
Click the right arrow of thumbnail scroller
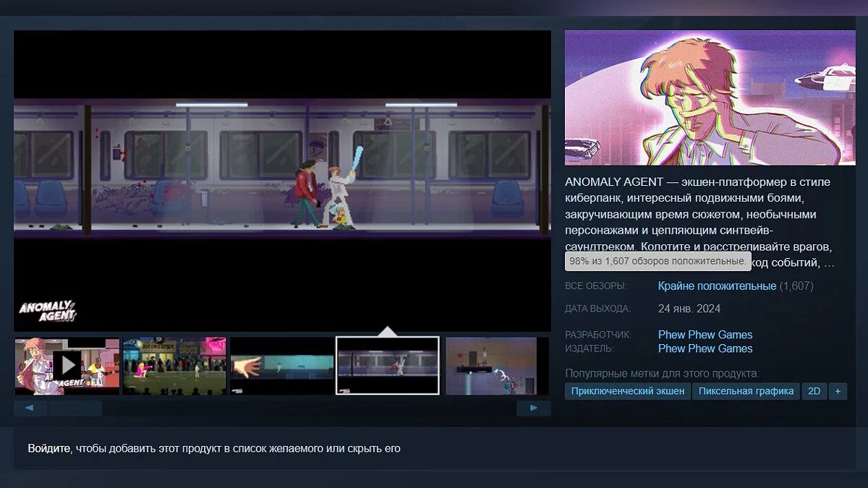[534, 408]
